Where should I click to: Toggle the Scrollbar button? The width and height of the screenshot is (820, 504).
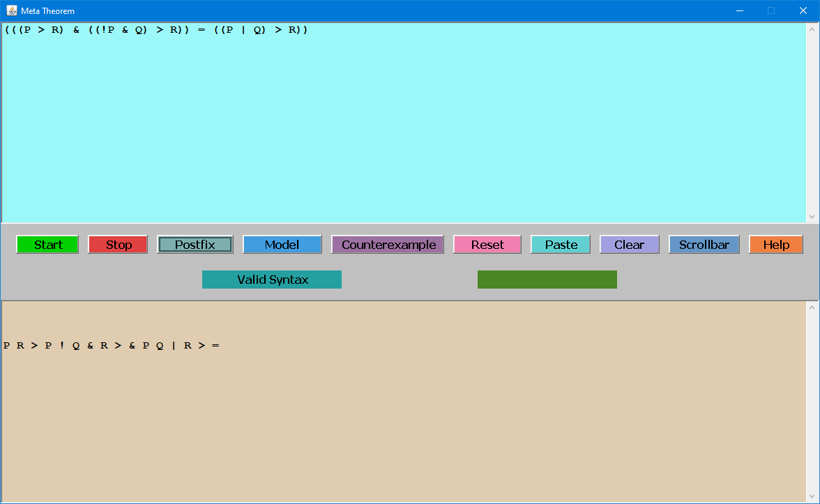coord(704,245)
